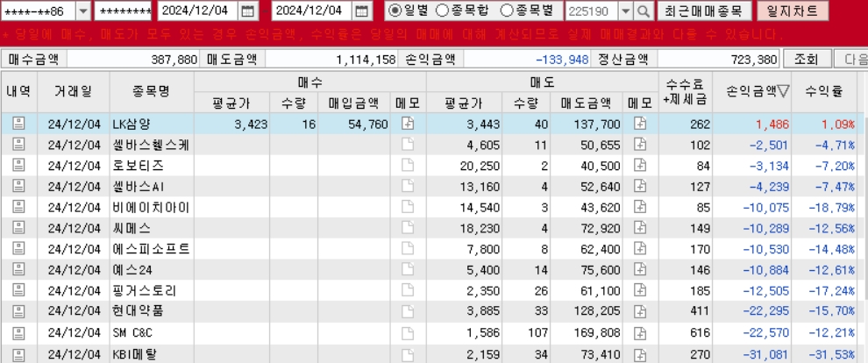Open start date calendar picker
The height and width of the screenshot is (363, 868).
pos(248,11)
